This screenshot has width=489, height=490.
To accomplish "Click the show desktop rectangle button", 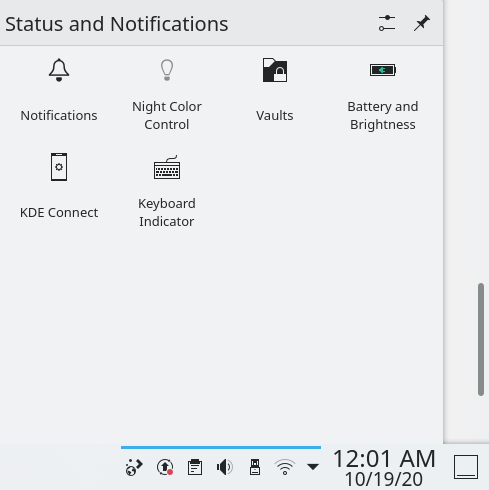I will (x=466, y=467).
